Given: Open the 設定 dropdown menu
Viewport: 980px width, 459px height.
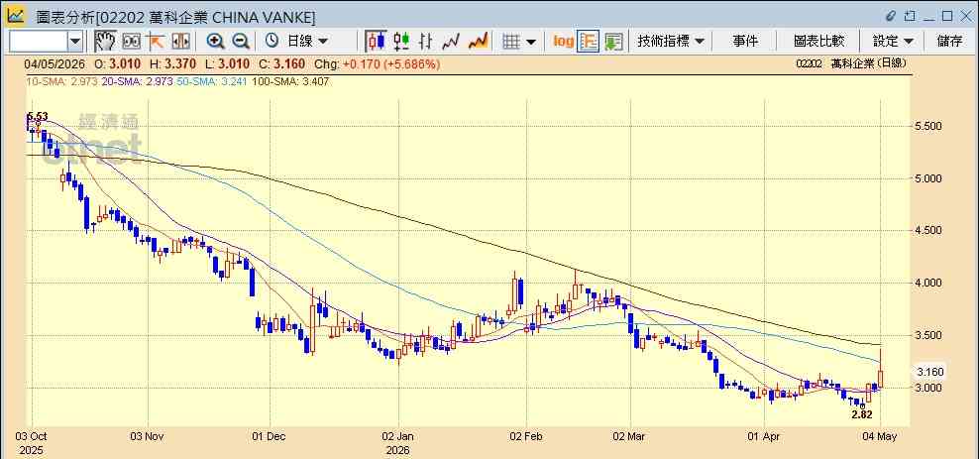Looking at the screenshot, I should coord(893,42).
